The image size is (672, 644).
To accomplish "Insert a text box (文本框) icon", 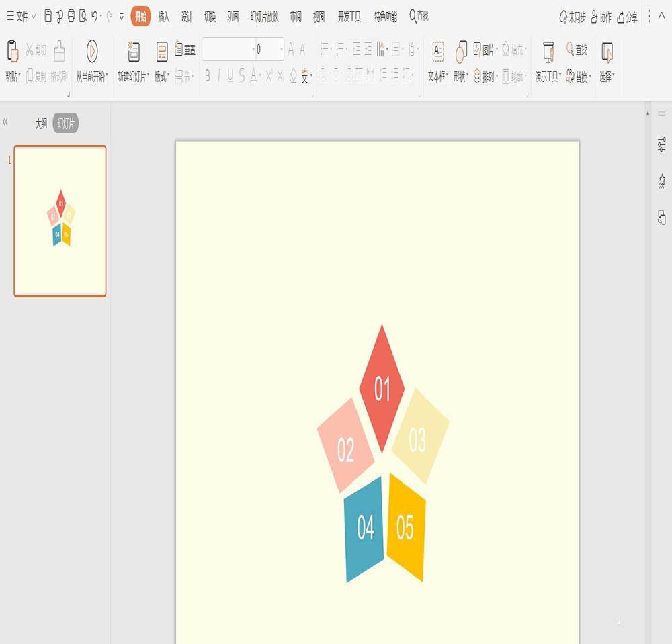I will coord(437,52).
